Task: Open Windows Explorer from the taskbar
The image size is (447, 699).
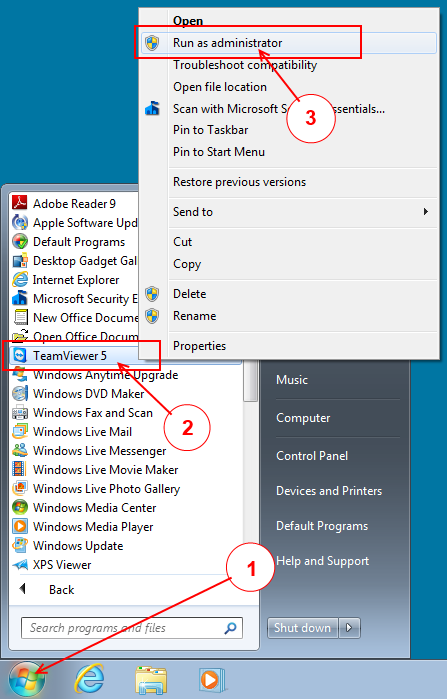Action: point(151,681)
